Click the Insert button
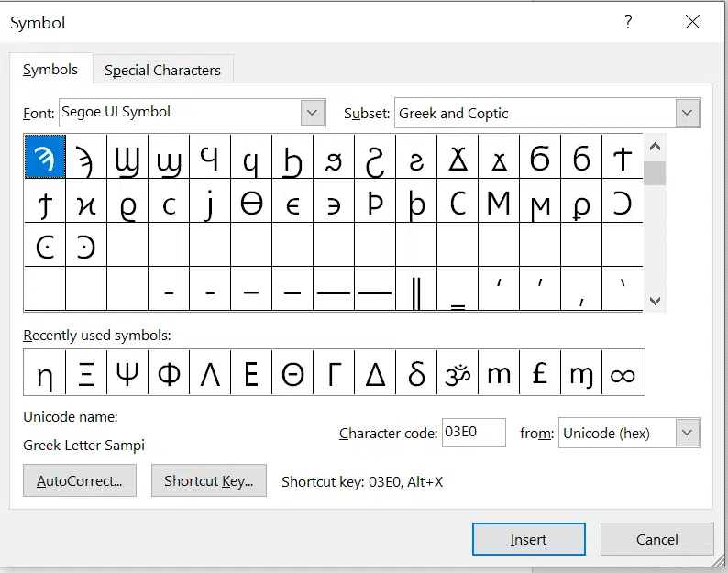The width and height of the screenshot is (728, 573). coord(528,539)
